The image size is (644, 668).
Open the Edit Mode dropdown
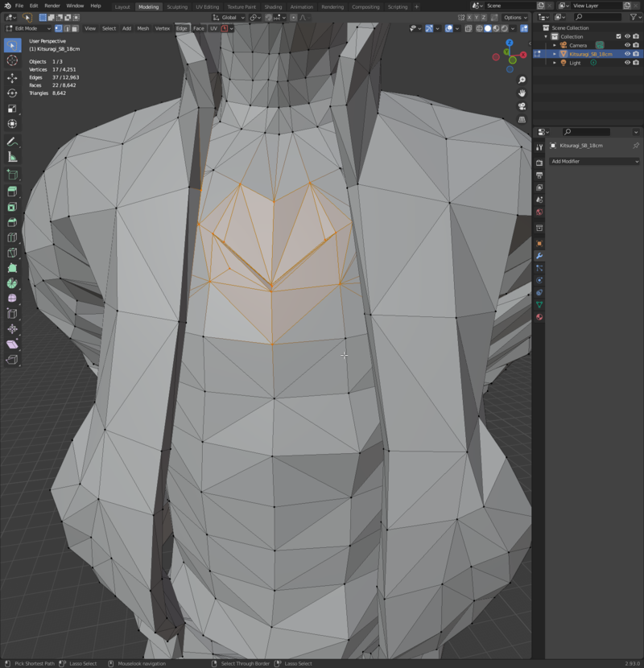tap(28, 28)
